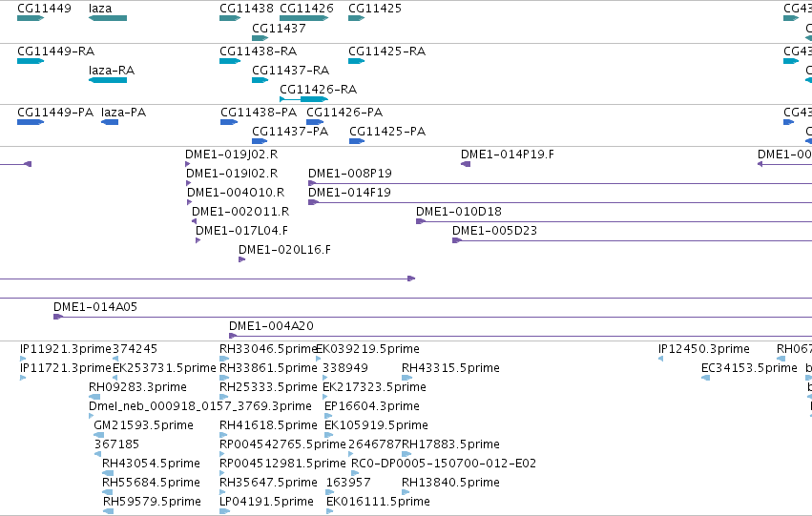Image resolution: width=812 pixels, height=516 pixels.
Task: Click the RP004542765.5prime EST
Action: tap(222, 454)
